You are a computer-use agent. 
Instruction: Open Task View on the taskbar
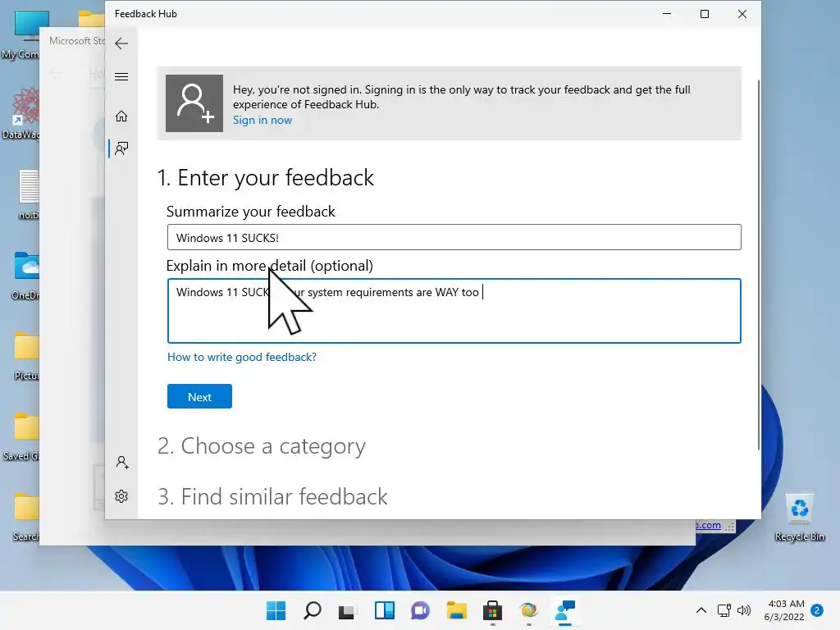(x=347, y=610)
